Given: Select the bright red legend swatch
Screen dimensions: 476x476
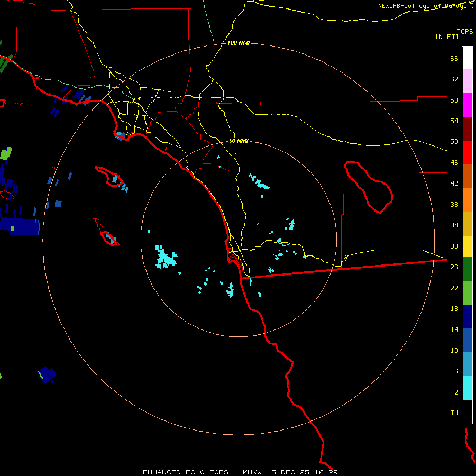Looking at the screenshot, I should (467, 152).
